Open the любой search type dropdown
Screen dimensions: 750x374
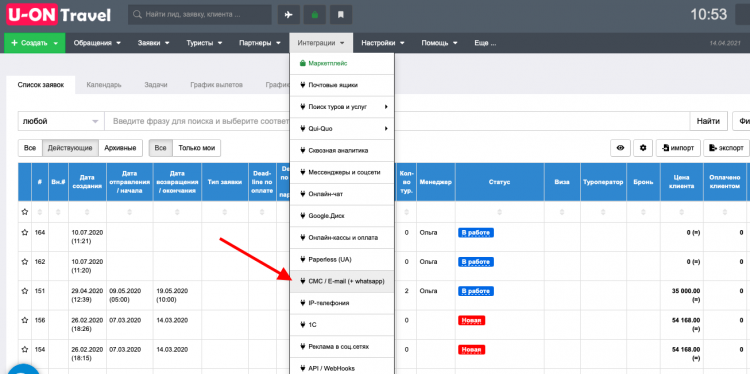click(61, 121)
